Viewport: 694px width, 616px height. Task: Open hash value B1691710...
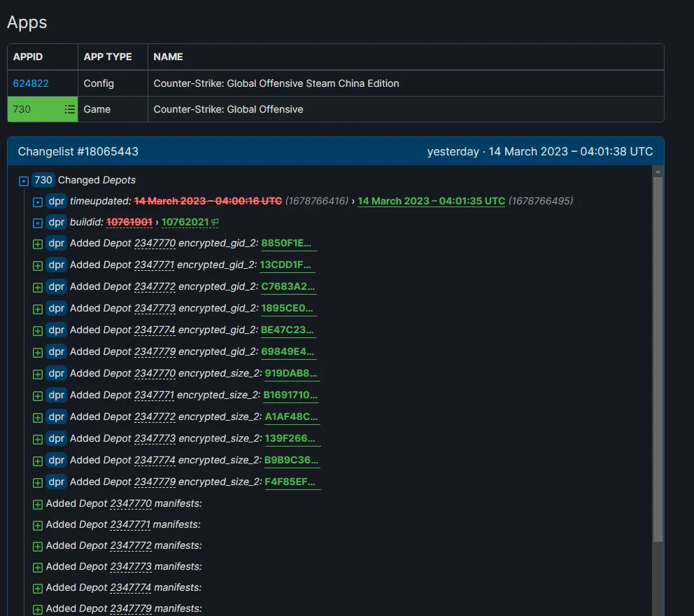coord(290,395)
